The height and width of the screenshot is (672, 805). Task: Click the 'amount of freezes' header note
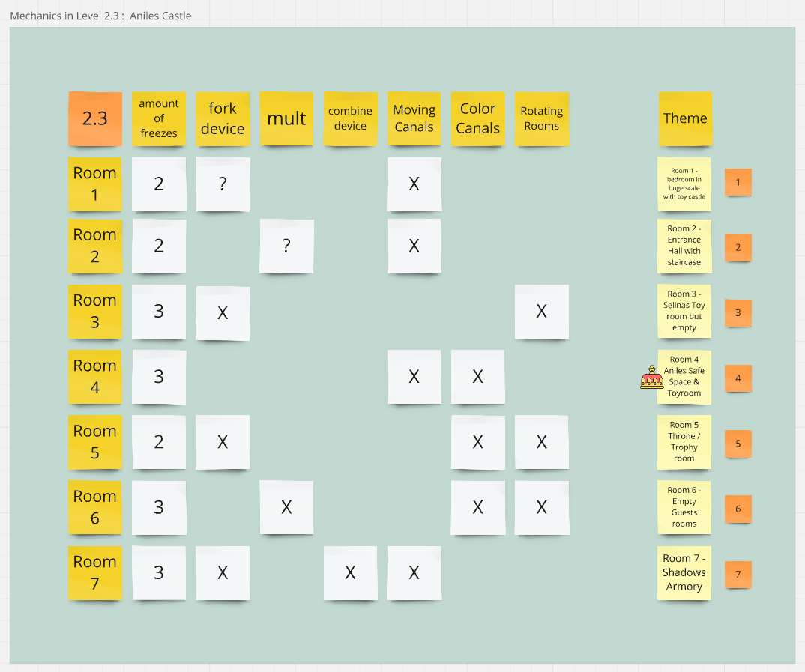click(159, 118)
